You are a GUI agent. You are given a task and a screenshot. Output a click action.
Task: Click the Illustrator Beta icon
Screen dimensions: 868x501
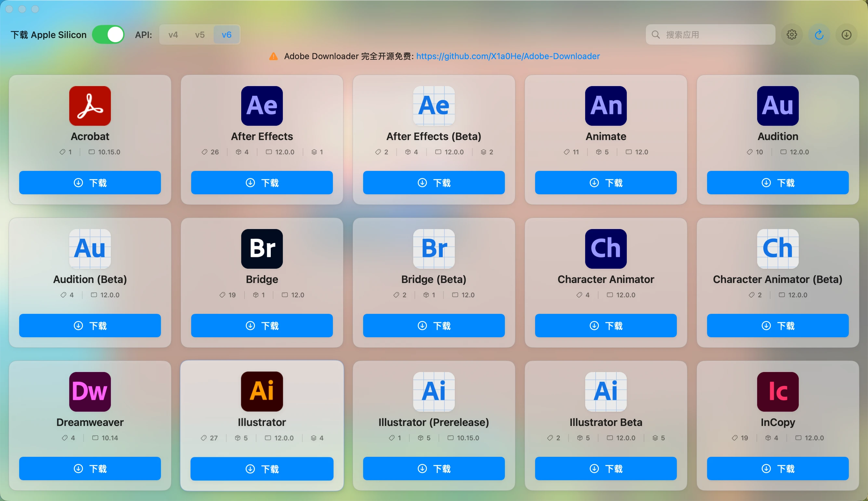point(606,392)
